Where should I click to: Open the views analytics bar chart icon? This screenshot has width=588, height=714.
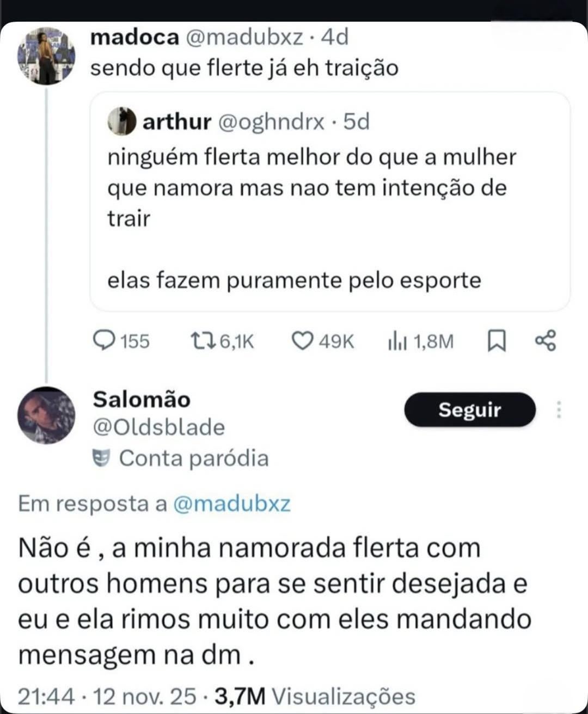[397, 341]
